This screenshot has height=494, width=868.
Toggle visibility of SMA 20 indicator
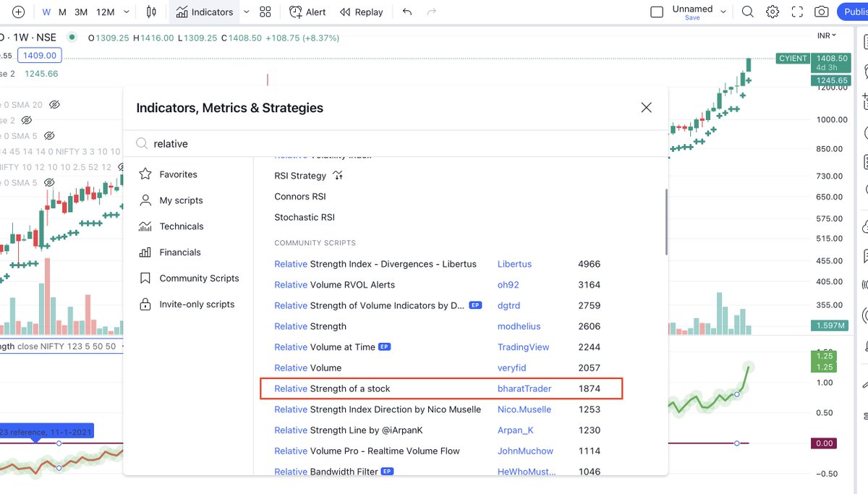coord(56,105)
